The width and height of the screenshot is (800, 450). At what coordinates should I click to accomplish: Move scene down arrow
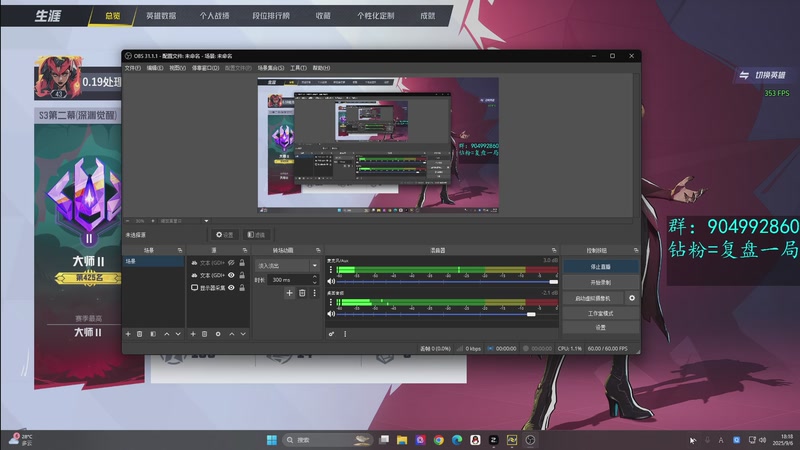point(178,334)
